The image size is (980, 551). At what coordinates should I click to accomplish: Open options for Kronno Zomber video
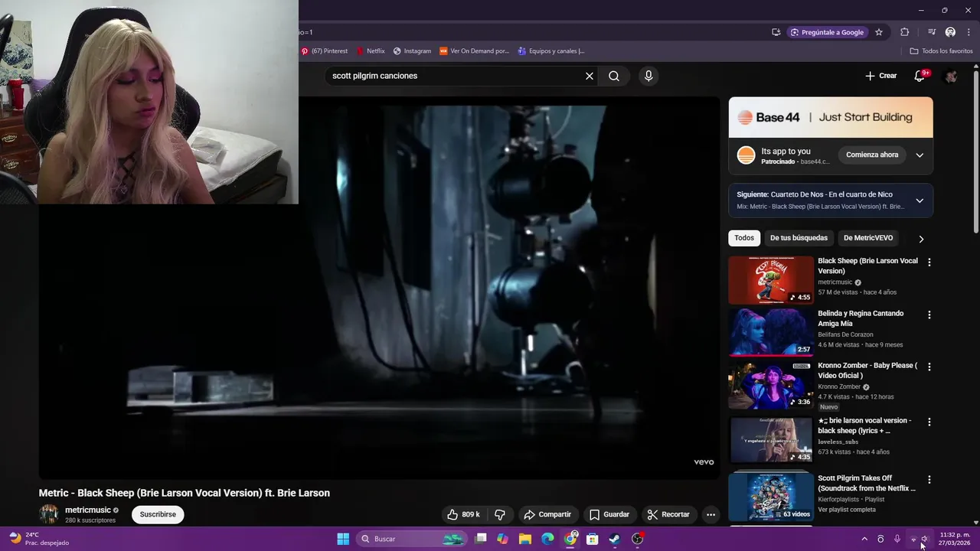coord(929,367)
